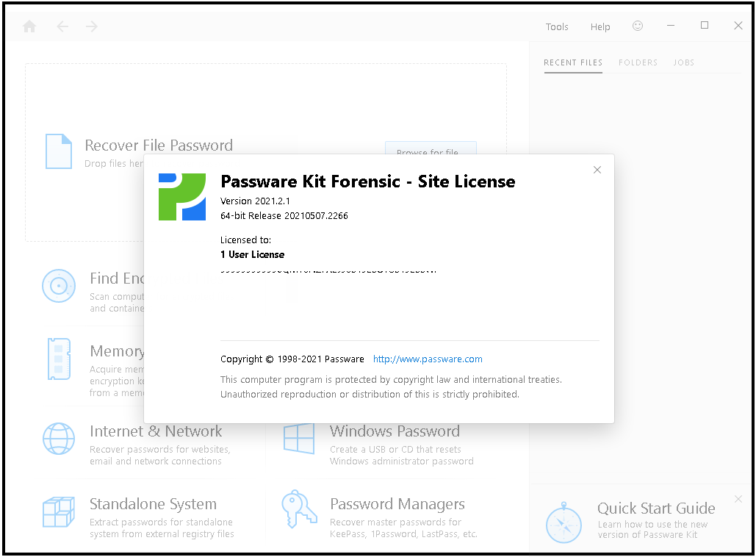Click the Quick Start Guide compass icon

pos(564,523)
